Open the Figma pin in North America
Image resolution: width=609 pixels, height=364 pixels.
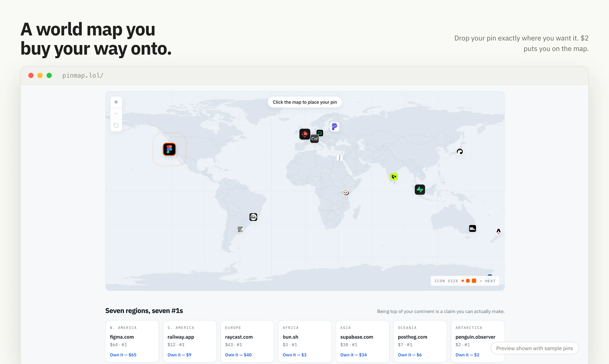169,149
